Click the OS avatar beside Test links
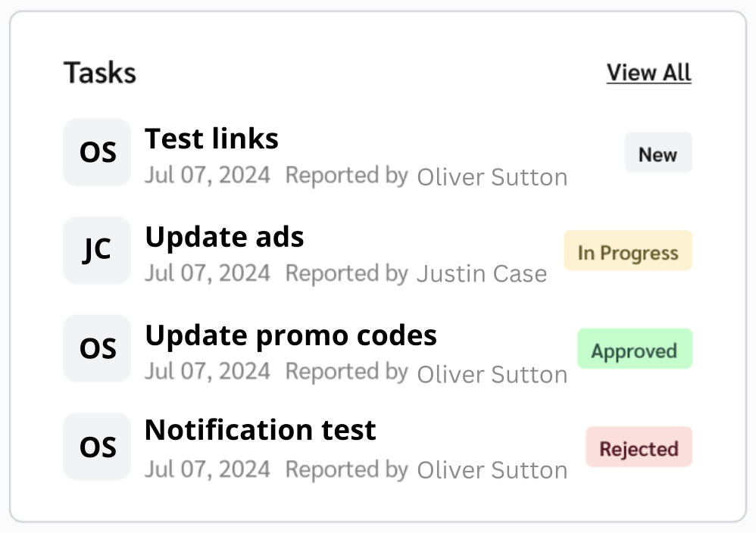The image size is (756, 533). [x=98, y=152]
